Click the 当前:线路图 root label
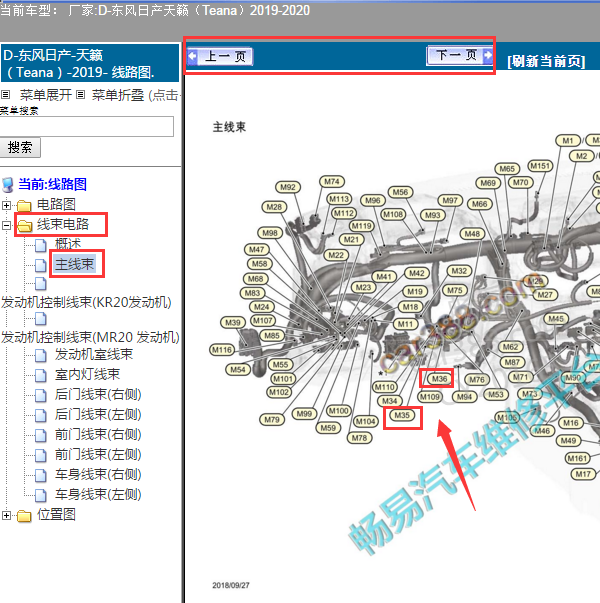Viewport: 600px width, 603px height. (52, 184)
